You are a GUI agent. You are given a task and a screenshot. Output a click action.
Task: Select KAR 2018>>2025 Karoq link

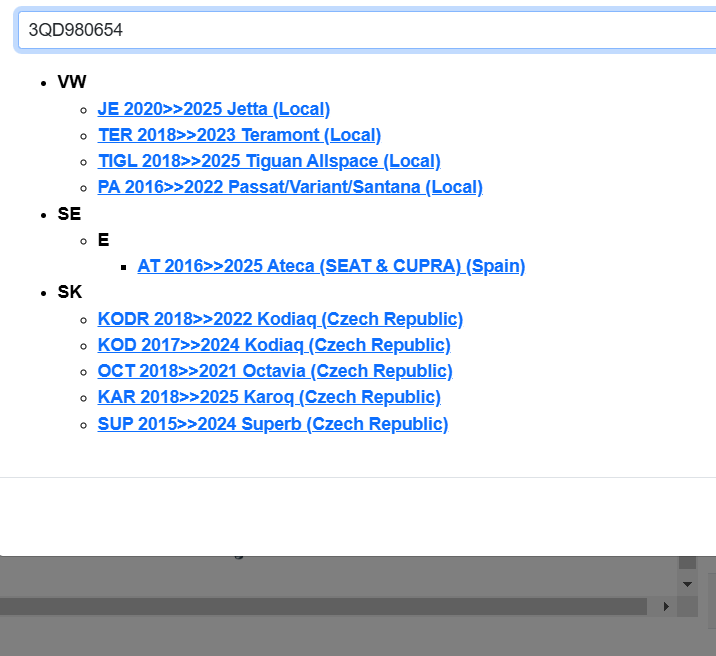[x=269, y=397]
